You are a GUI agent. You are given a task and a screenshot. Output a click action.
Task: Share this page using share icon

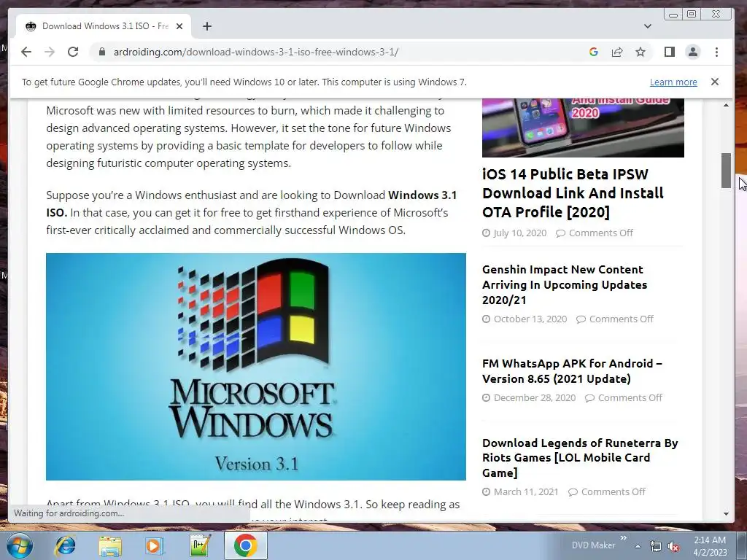617,52
